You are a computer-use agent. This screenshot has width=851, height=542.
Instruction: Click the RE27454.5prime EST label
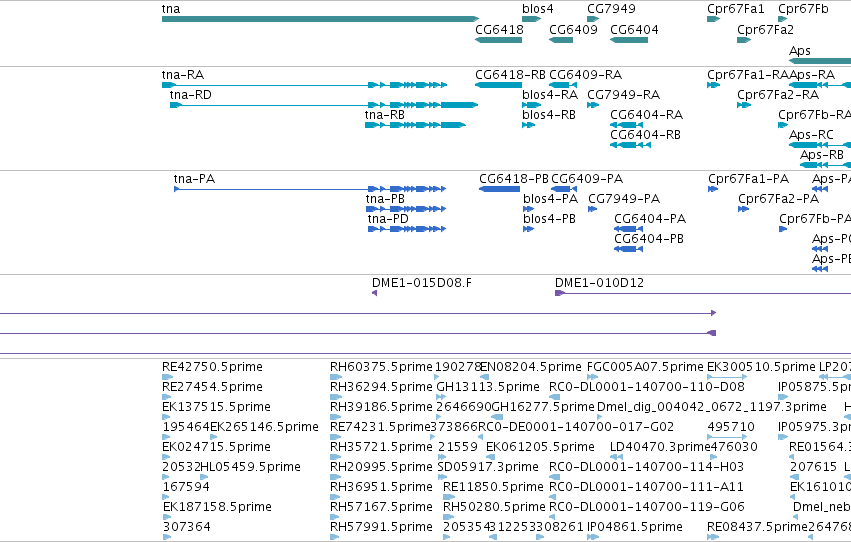point(212,387)
